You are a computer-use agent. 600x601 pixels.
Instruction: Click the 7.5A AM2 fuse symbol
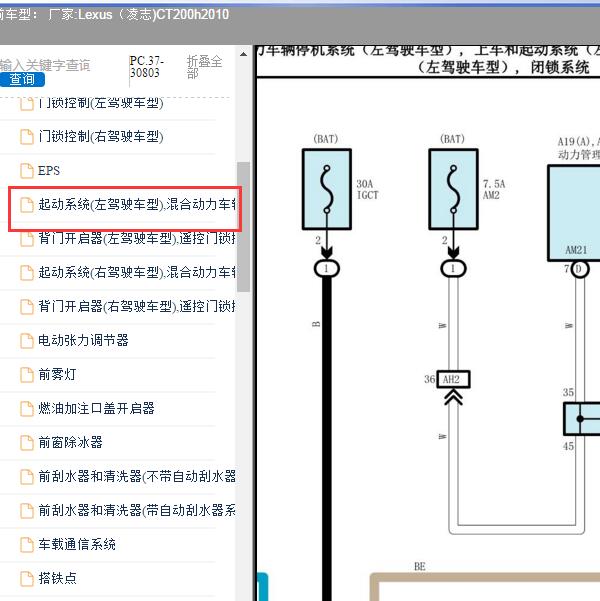click(x=453, y=189)
